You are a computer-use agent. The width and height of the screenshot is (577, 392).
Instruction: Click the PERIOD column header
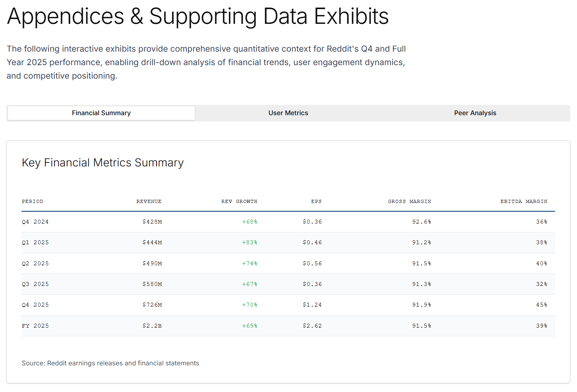point(33,201)
